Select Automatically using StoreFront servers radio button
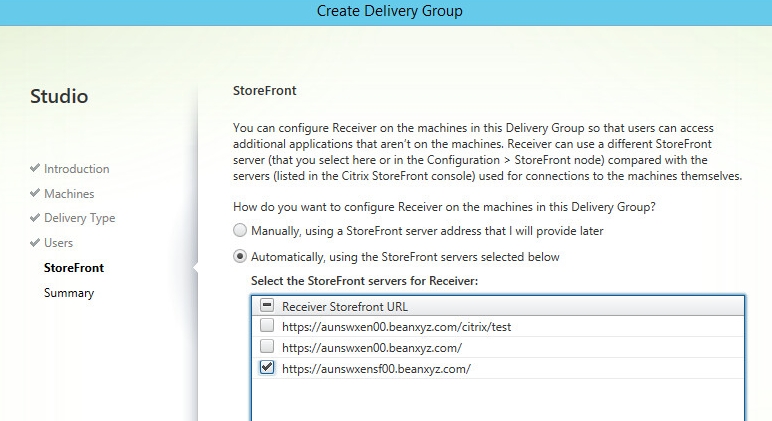 point(240,256)
